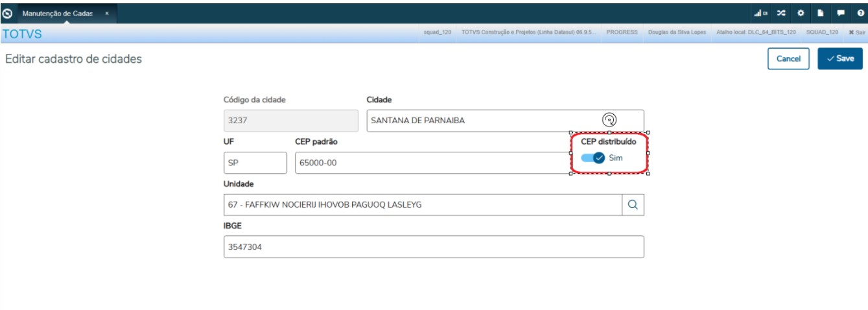Click the document page icon

(x=820, y=12)
